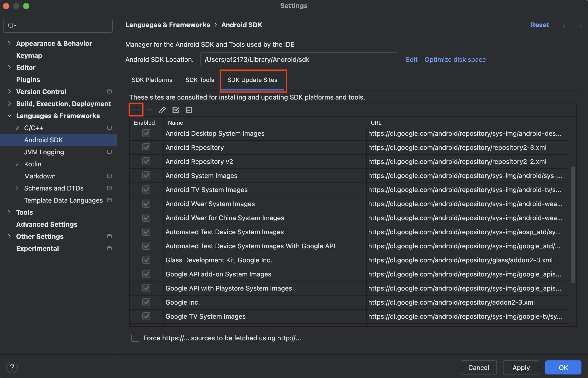Click the forward navigation arrow
The image size is (588, 378).
[579, 26]
